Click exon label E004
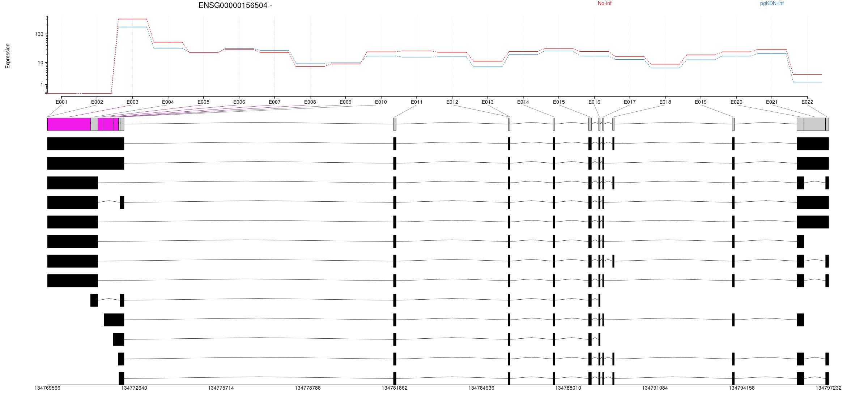Image resolution: width=868 pixels, height=394 pixels. pyautogui.click(x=168, y=102)
